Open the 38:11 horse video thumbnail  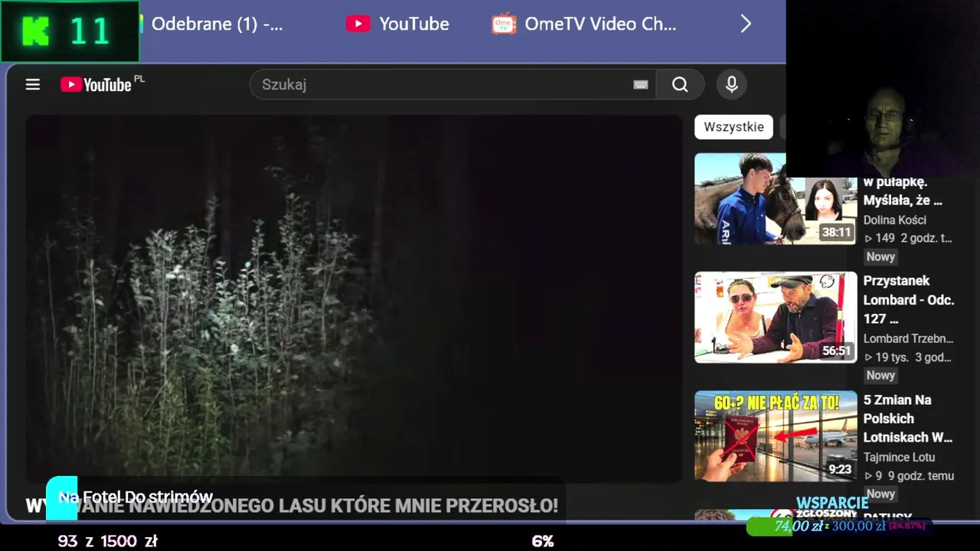pyautogui.click(x=776, y=199)
